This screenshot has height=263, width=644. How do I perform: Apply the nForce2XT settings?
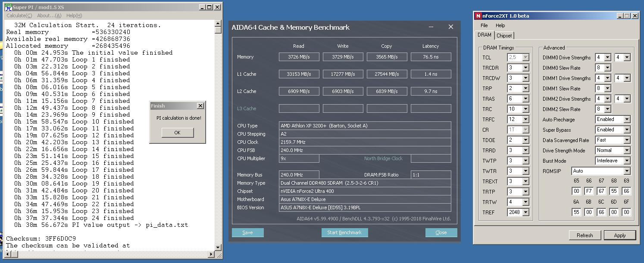620,235
